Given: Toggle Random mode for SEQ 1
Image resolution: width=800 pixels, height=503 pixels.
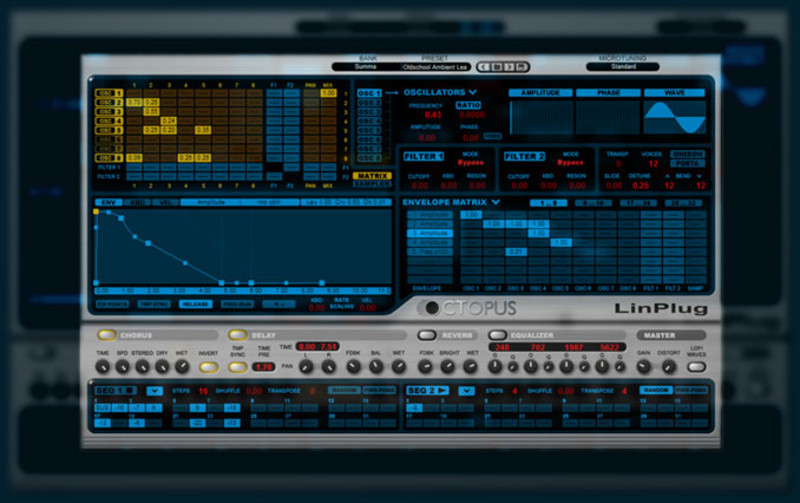Looking at the screenshot, I should pyautogui.click(x=344, y=390).
